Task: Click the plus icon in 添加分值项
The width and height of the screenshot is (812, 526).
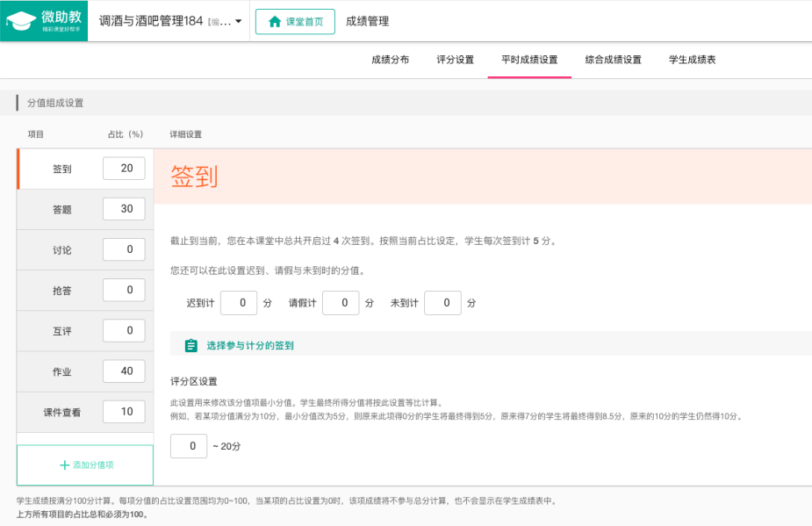Action: 64,465
